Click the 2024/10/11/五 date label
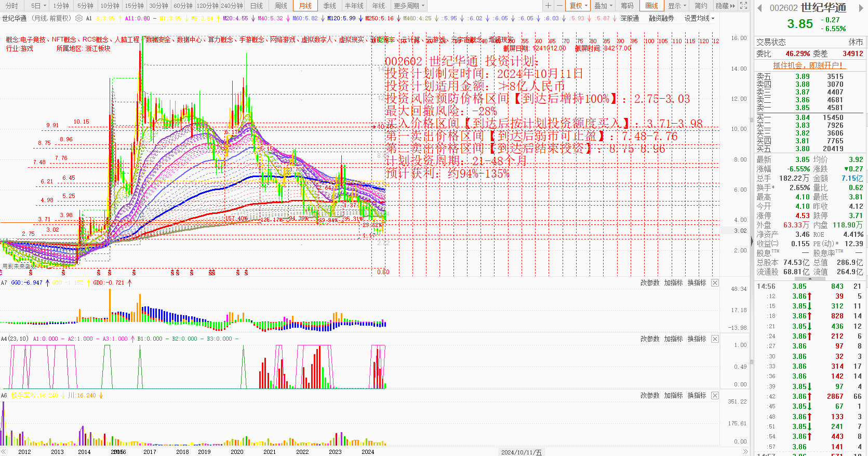This screenshot has width=868, height=456. coord(522,452)
